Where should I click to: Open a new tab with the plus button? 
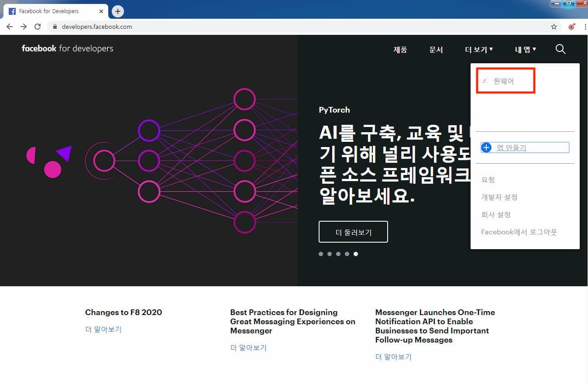pyautogui.click(x=118, y=11)
